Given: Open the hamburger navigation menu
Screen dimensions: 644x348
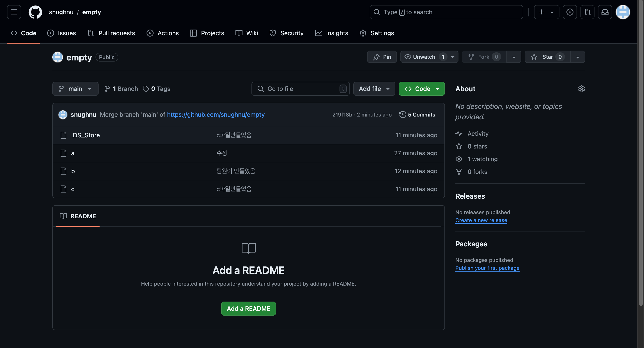Looking at the screenshot, I should pos(14,12).
